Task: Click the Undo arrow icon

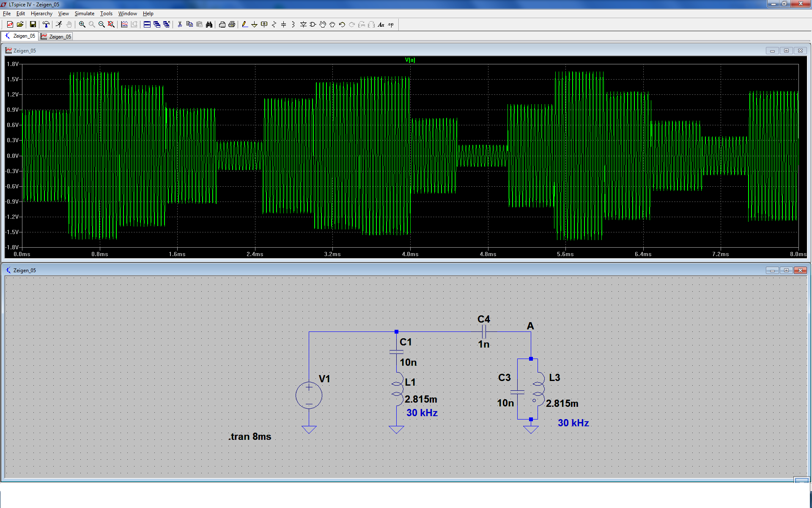Action: pyautogui.click(x=342, y=25)
